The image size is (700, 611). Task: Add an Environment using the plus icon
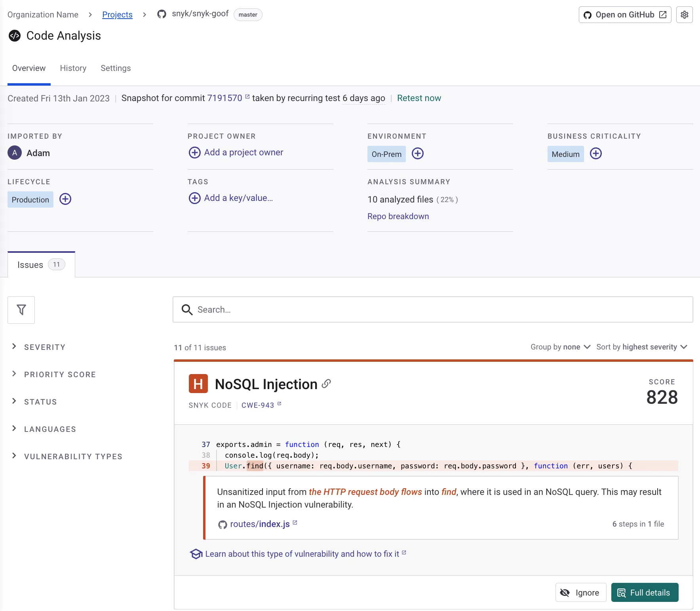(418, 154)
